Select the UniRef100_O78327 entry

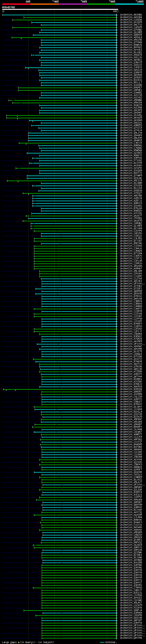point(131,193)
